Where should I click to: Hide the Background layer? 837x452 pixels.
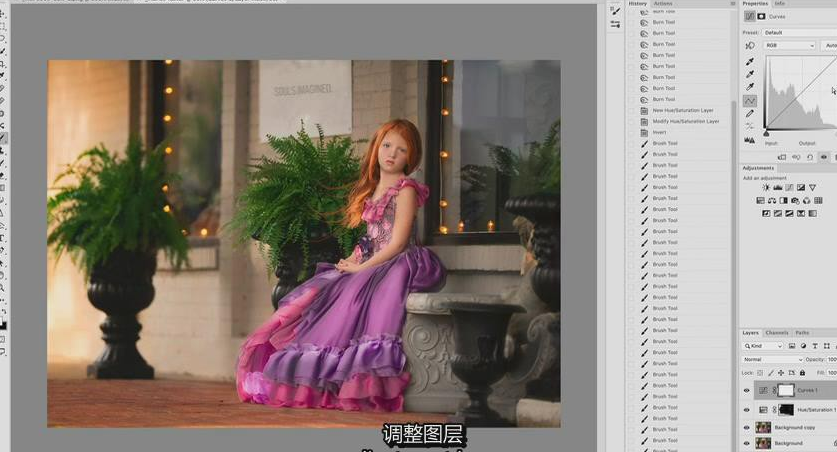pyautogui.click(x=747, y=443)
